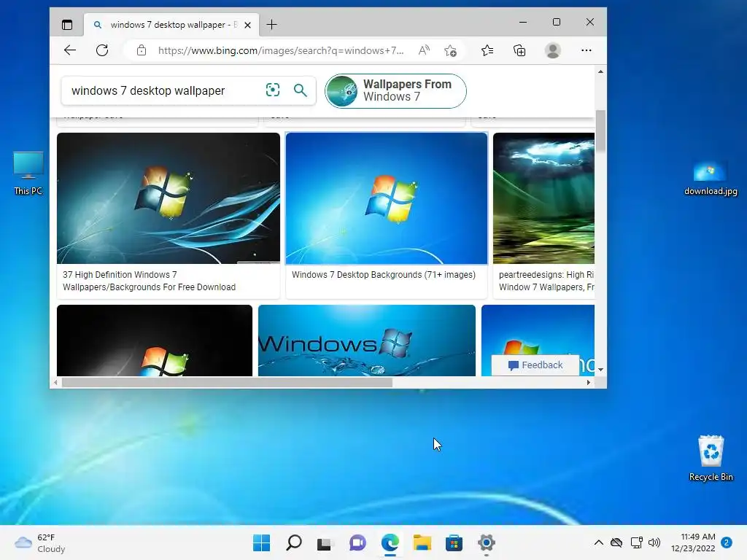
Task: Open the Windows Start menu
Action: pyautogui.click(x=261, y=542)
